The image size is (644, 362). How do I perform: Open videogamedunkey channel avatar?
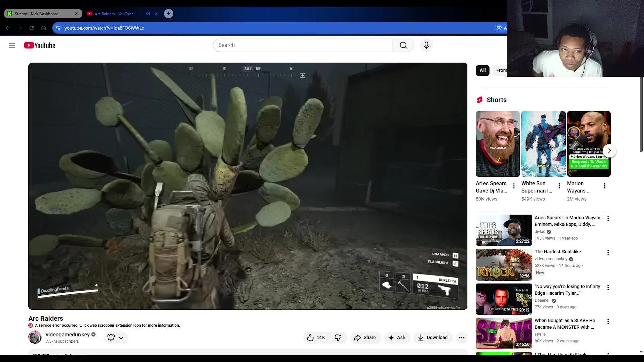[35, 337]
